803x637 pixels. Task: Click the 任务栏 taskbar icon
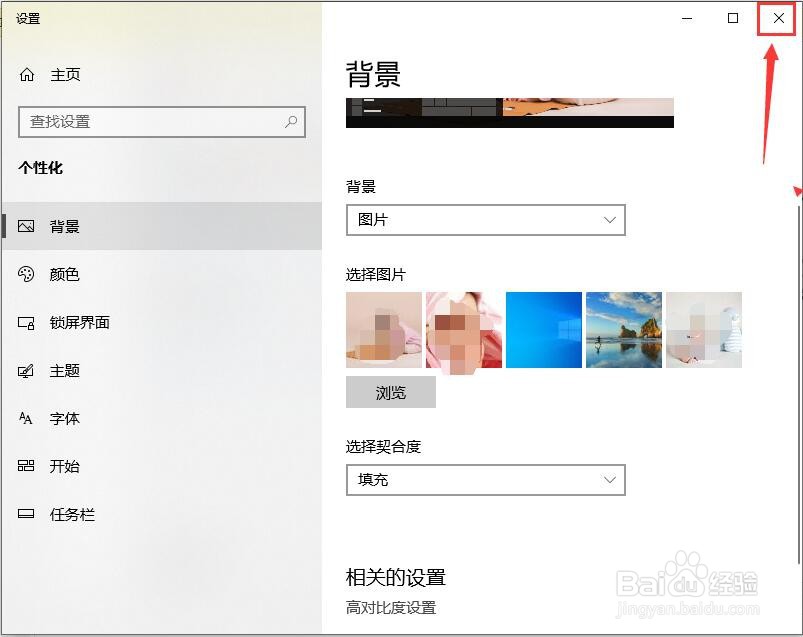(26, 514)
